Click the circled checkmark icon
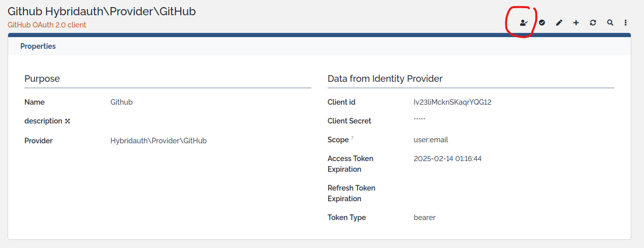 coord(542,23)
